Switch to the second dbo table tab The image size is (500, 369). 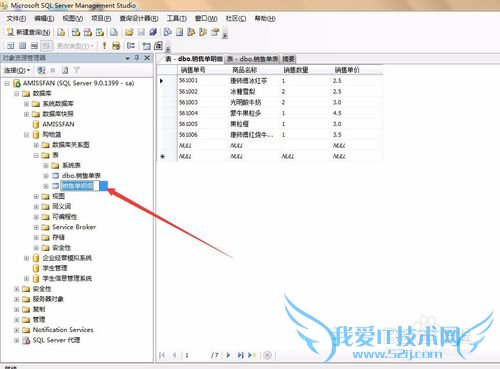(x=253, y=59)
